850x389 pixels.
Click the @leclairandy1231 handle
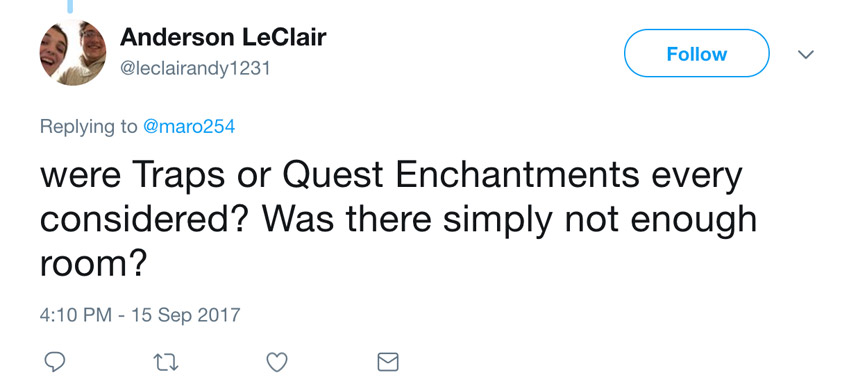pyautogui.click(x=195, y=69)
